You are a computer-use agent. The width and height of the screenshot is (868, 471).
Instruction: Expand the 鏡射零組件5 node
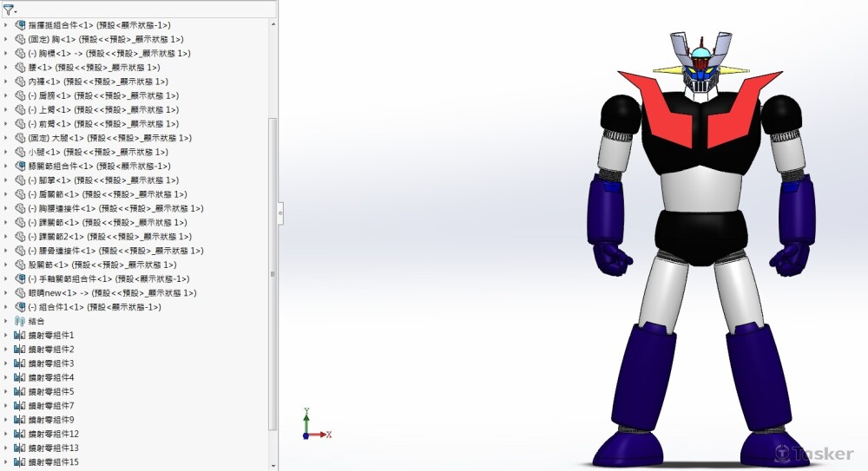(x=6, y=391)
